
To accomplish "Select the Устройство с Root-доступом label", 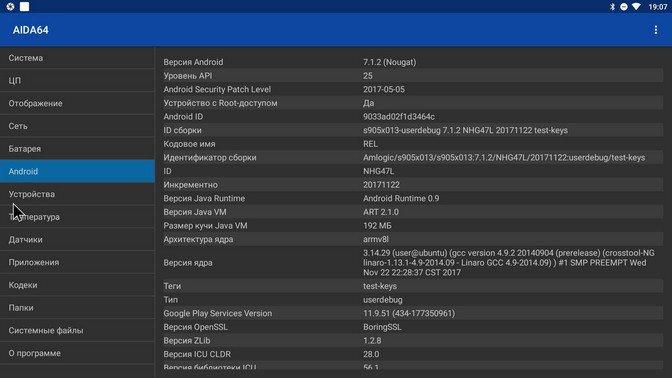I will (220, 103).
